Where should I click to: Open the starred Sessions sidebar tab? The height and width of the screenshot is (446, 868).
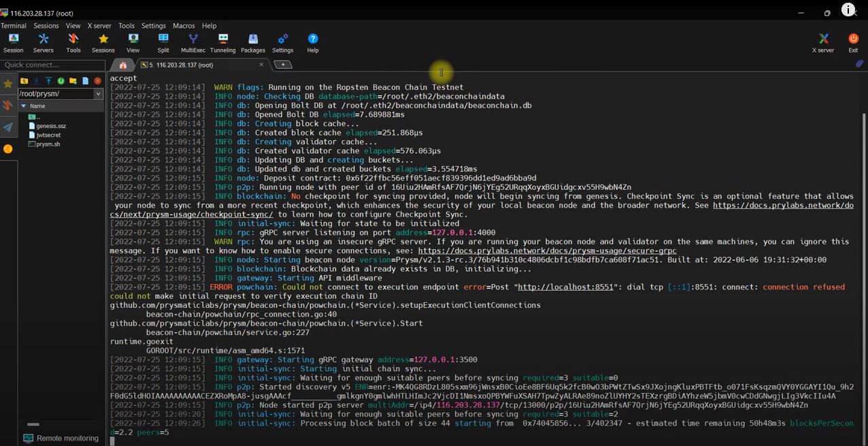(7, 84)
